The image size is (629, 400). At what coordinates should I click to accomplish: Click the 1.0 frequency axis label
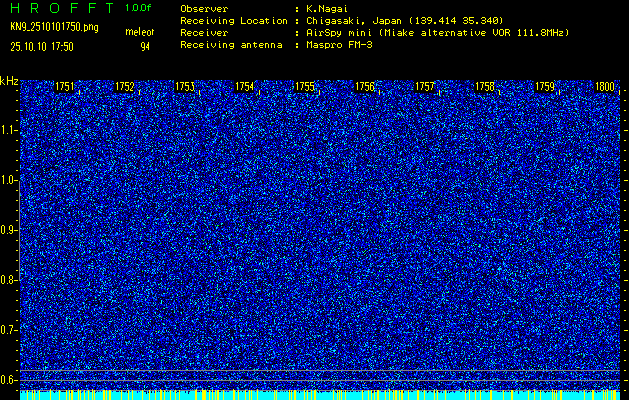(9, 180)
